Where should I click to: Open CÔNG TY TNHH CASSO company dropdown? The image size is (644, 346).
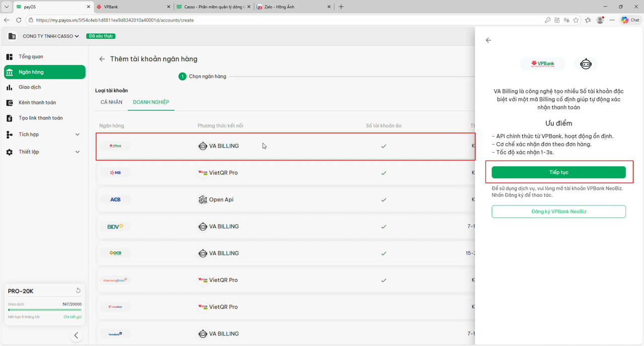pyautogui.click(x=50, y=36)
